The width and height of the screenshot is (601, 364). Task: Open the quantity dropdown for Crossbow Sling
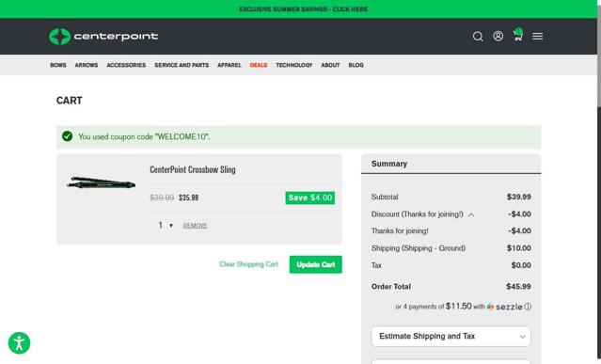tap(166, 226)
